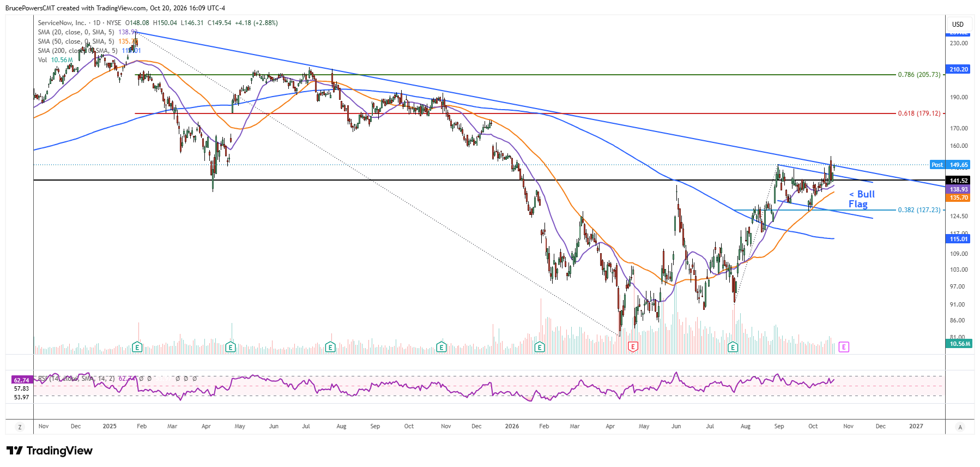Click the BrucePowersCMT attribution header text
This screenshot has width=980, height=467.
(x=115, y=8)
